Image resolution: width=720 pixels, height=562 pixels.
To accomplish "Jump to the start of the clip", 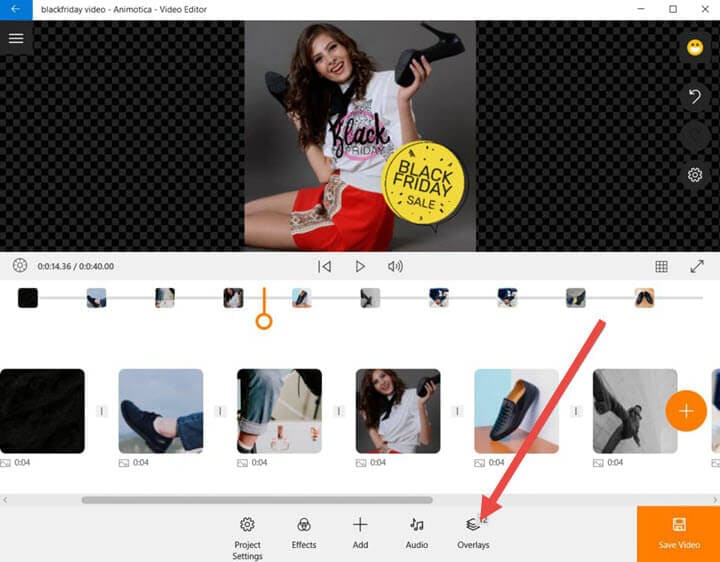I will (324, 267).
